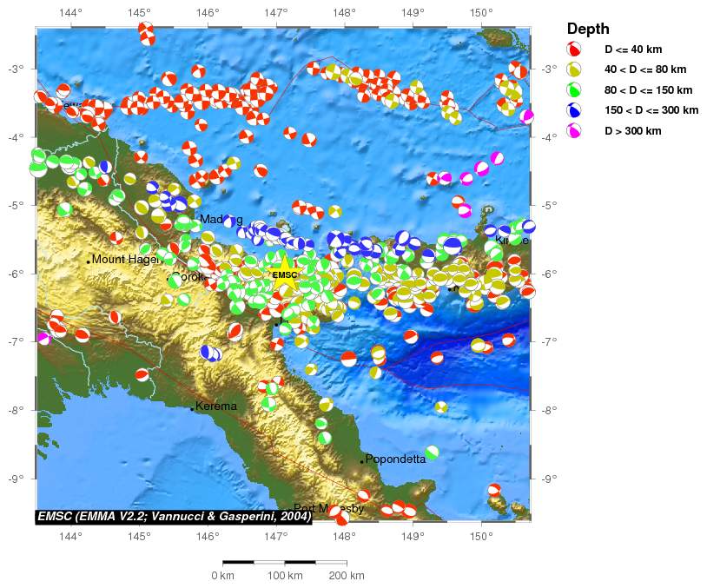Click the yellow 40–80 km legend beachball
The height and width of the screenshot is (588, 707).
(574, 69)
